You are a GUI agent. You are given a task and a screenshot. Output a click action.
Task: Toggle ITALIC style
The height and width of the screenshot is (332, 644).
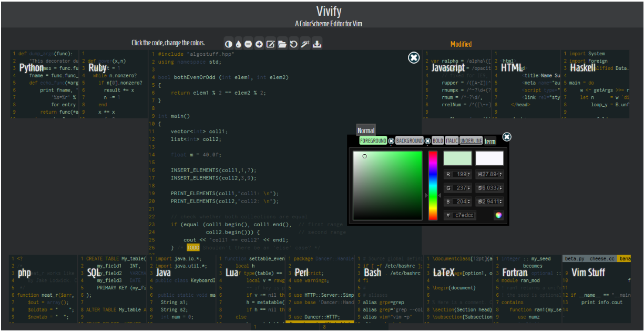[x=452, y=141]
